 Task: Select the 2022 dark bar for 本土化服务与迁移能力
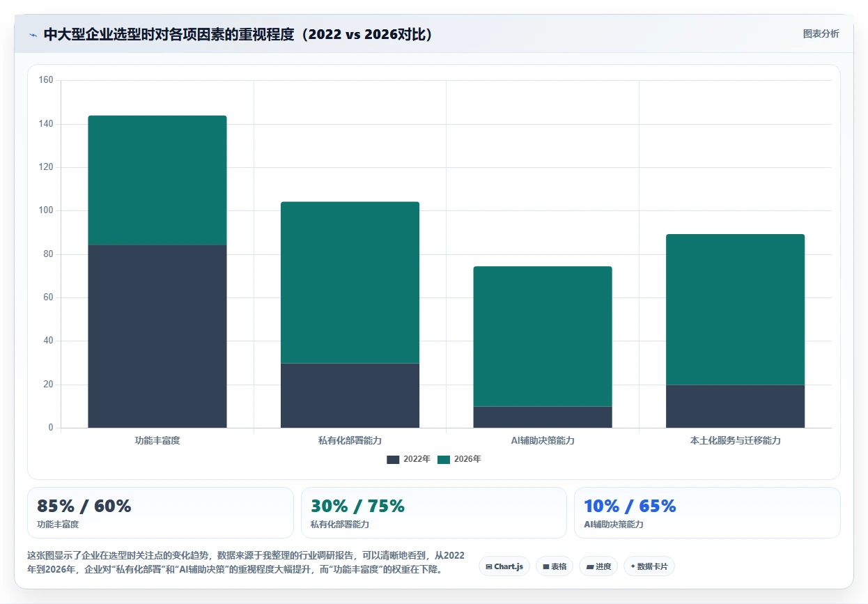735,406
